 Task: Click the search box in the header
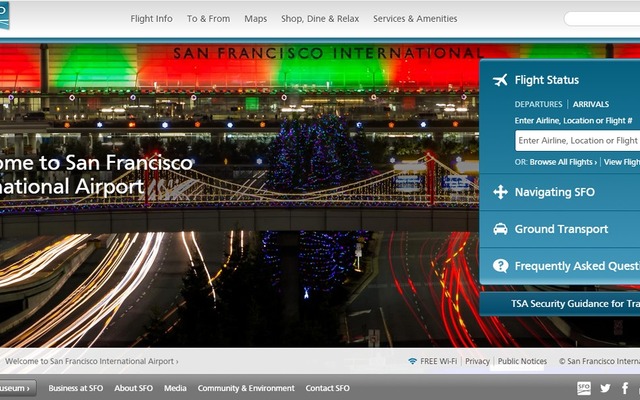pyautogui.click(x=602, y=19)
